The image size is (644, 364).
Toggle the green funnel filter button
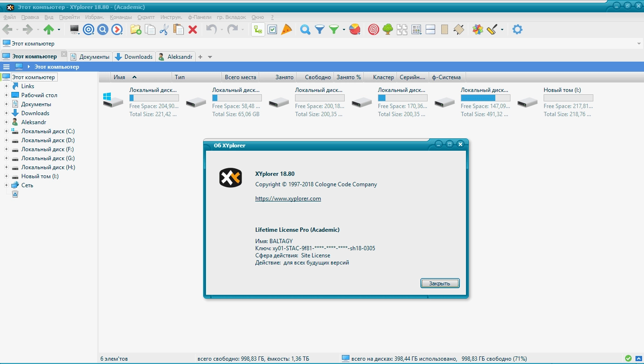334,29
